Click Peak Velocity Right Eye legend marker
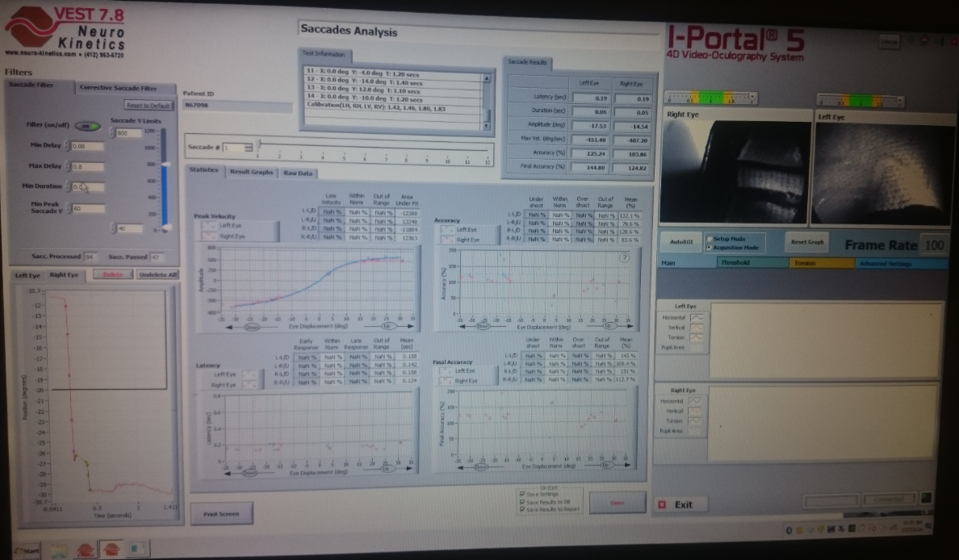Viewport: 959px width, 560px height. (208, 236)
